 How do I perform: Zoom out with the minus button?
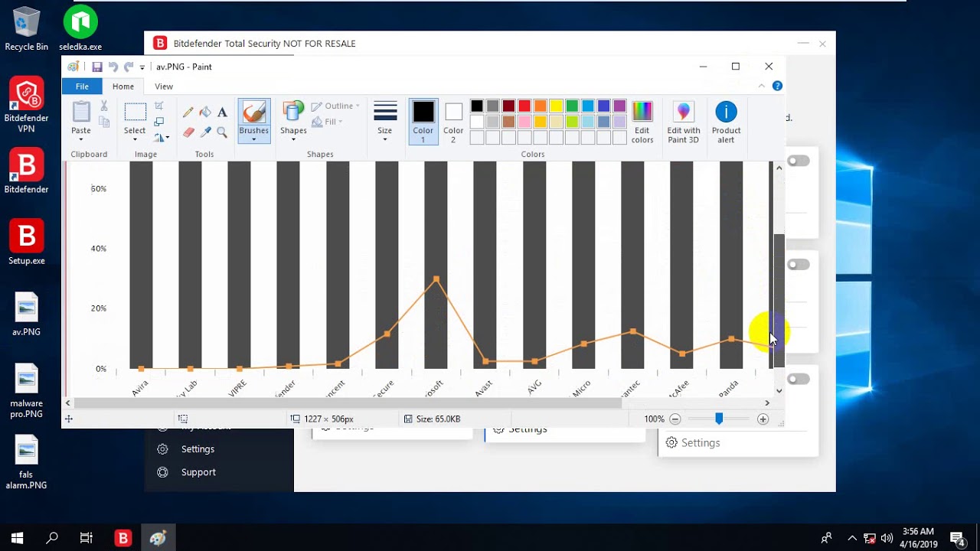(675, 419)
